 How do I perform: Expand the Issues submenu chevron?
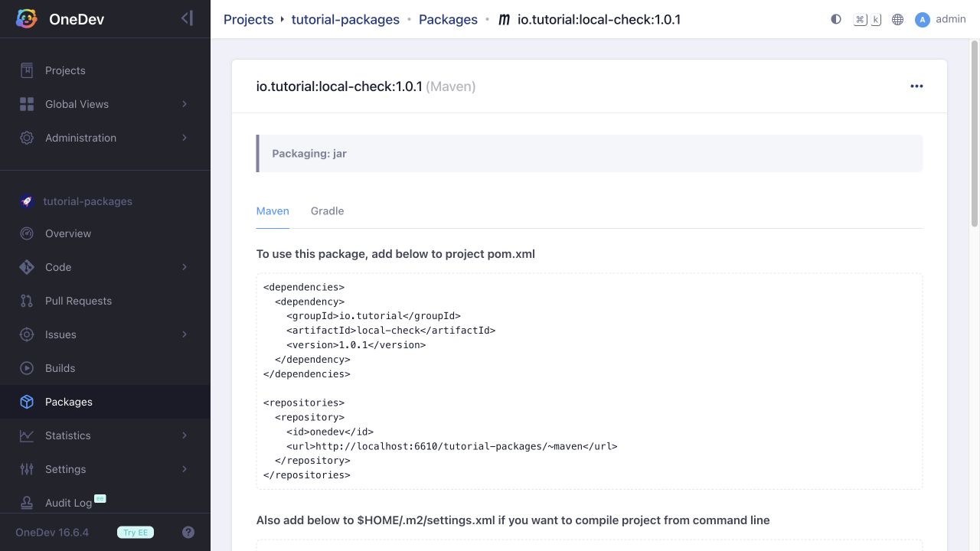click(x=185, y=334)
